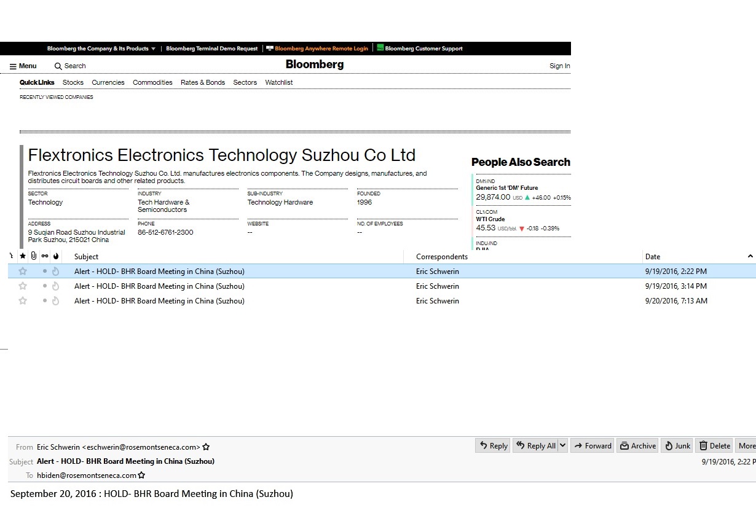Open Bloomberg Anywhere Remote Login link
The width and height of the screenshot is (756, 532).
(x=317, y=49)
